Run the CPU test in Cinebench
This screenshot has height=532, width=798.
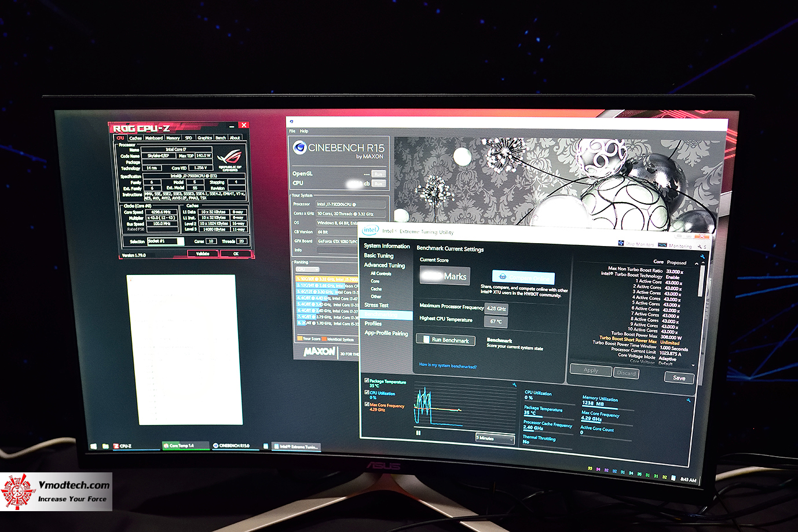(379, 184)
